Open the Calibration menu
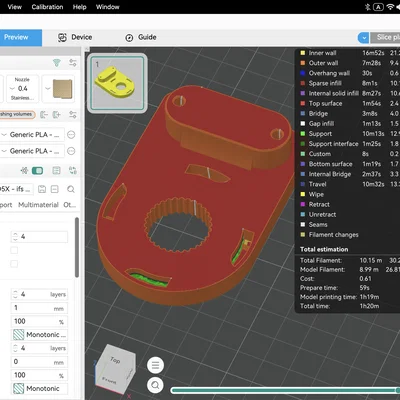The image size is (400, 400). pos(47,7)
